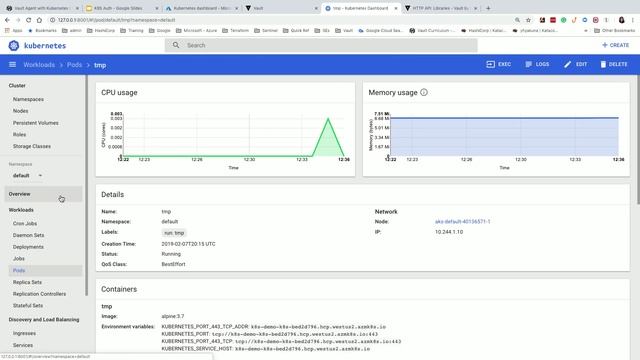Screen dimensions: 640x360
Task: Select Overview in the sidebar
Action: [x=43, y=194]
